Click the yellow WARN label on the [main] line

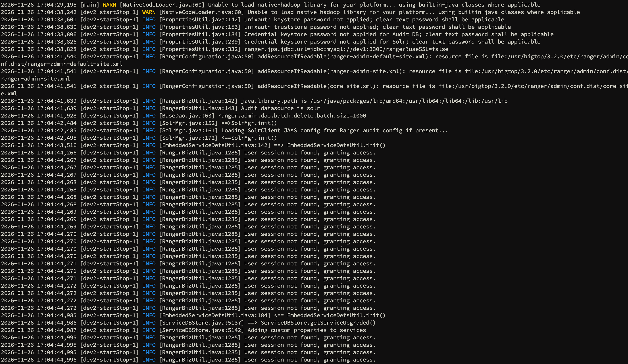(x=109, y=5)
